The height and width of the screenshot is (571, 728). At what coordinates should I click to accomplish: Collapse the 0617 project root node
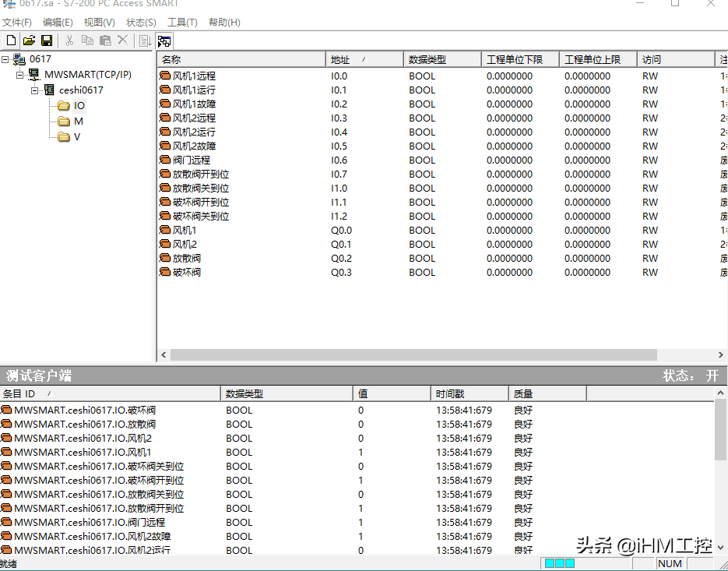(x=5, y=59)
